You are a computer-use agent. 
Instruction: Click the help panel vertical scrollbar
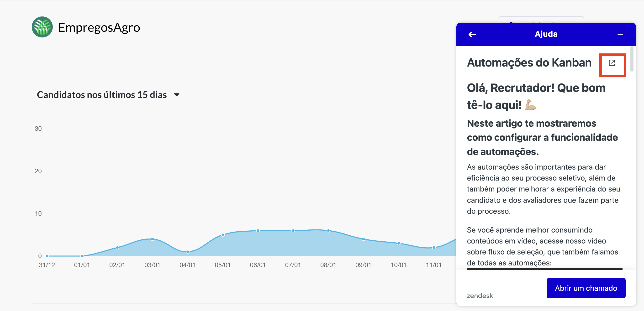point(632,59)
